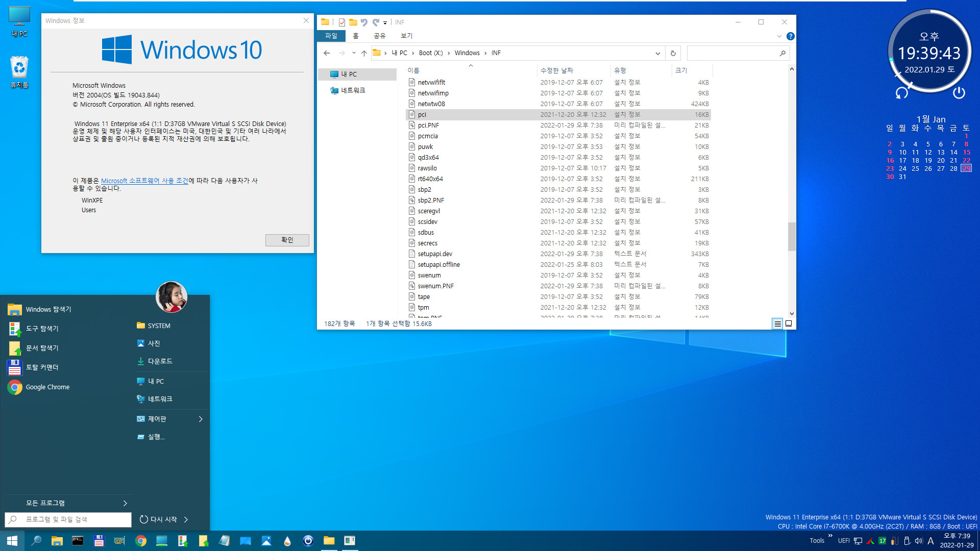Viewport: 980px width, 551px height.
Task: Click the quick access undo icon
Action: (364, 22)
